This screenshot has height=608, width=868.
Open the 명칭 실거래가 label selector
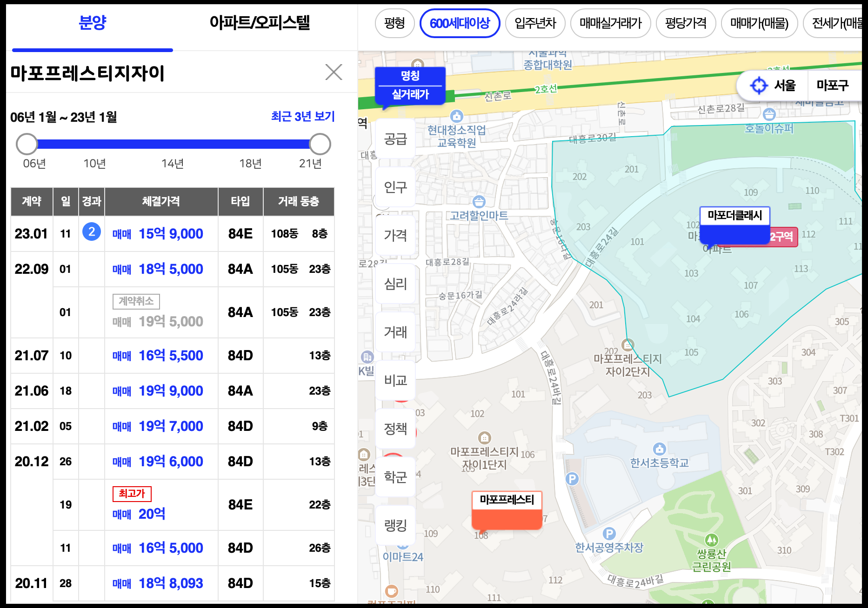tap(410, 86)
